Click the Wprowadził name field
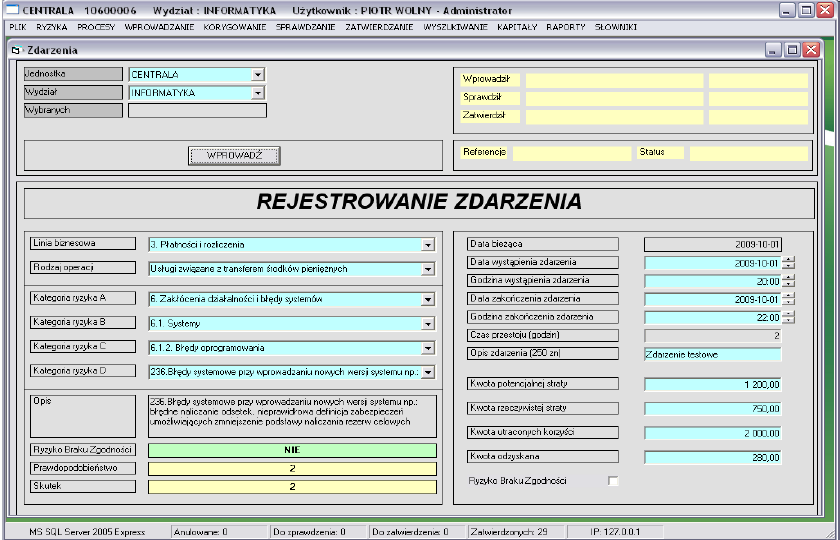Screen dimensions: 840x540 point(614,80)
